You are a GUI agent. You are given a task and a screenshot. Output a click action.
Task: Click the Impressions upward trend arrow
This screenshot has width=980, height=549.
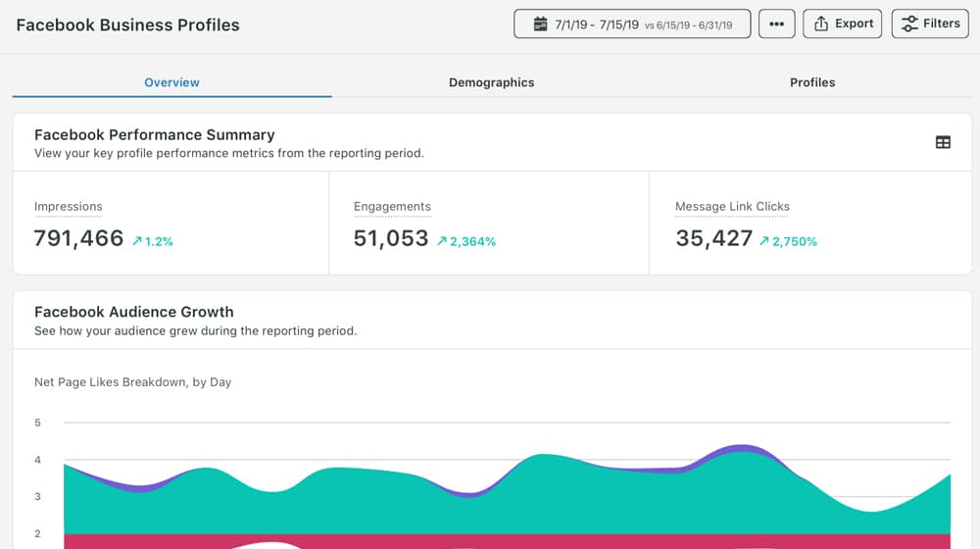coord(136,241)
